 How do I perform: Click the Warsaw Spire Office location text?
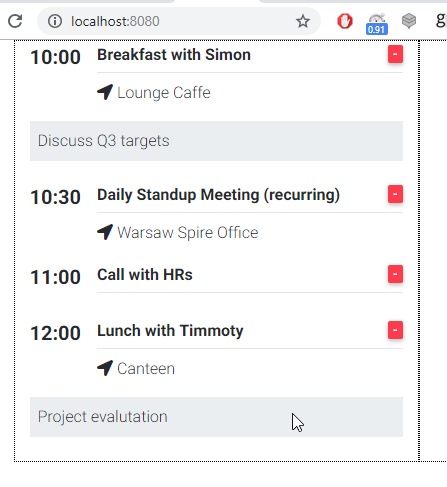(188, 233)
